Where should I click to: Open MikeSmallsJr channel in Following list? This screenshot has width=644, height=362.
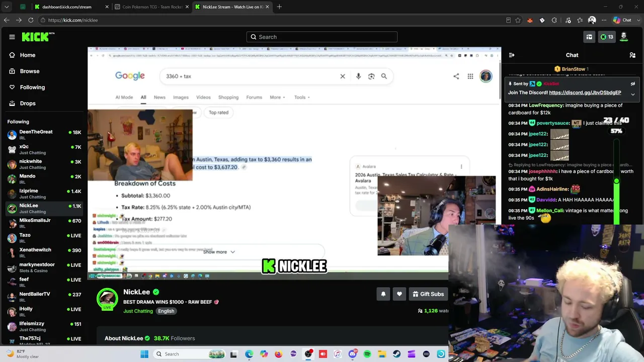point(43,223)
